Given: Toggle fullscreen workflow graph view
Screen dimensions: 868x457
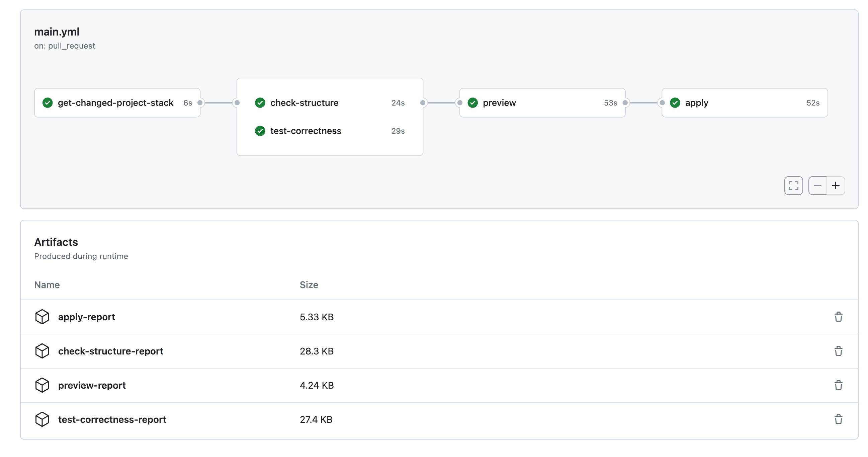Looking at the screenshot, I should point(793,186).
